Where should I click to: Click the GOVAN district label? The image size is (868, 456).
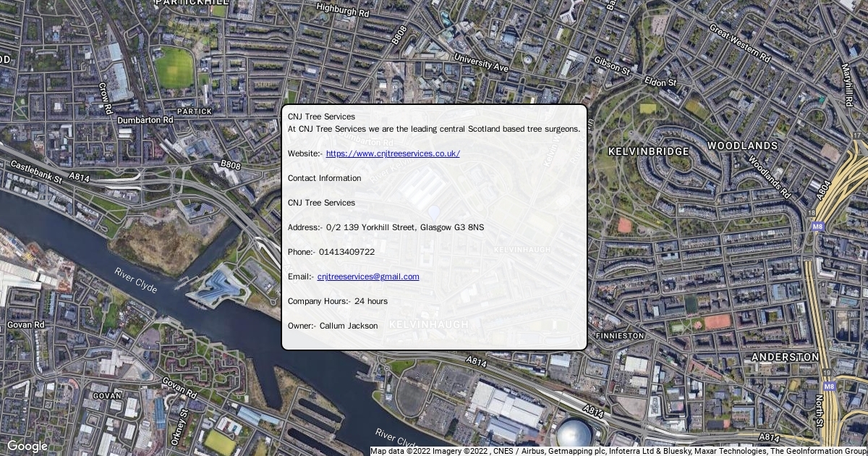tap(107, 396)
